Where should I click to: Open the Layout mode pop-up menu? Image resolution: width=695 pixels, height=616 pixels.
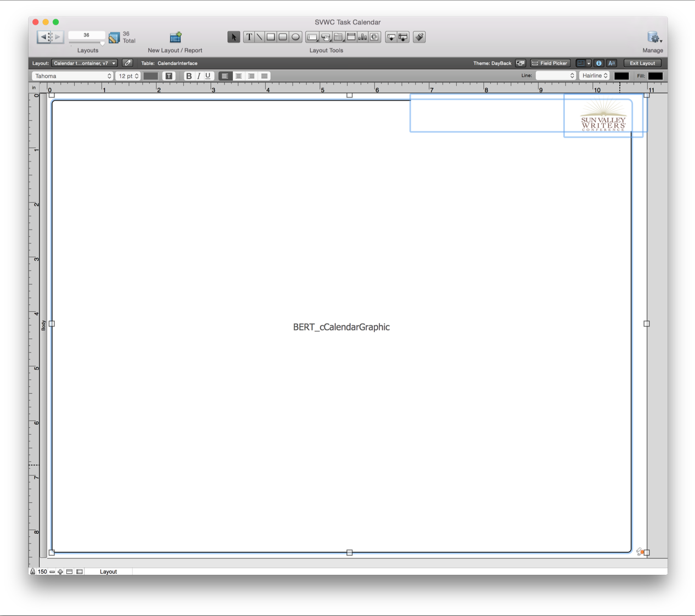pos(108,572)
